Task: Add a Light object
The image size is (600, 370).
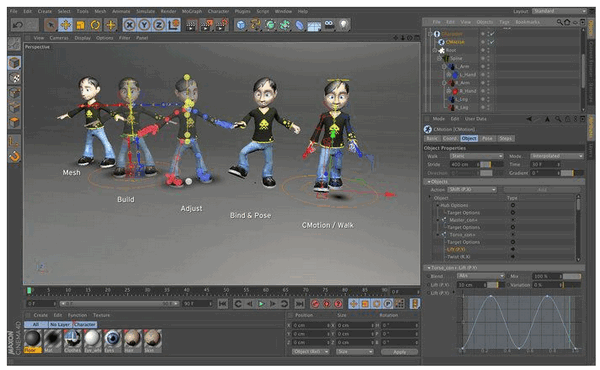Action: pos(344,25)
